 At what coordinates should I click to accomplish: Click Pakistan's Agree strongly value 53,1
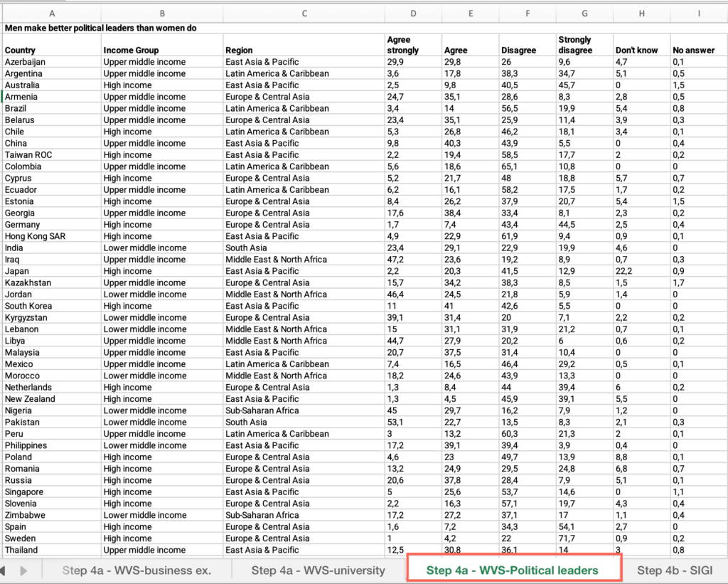[413, 422]
